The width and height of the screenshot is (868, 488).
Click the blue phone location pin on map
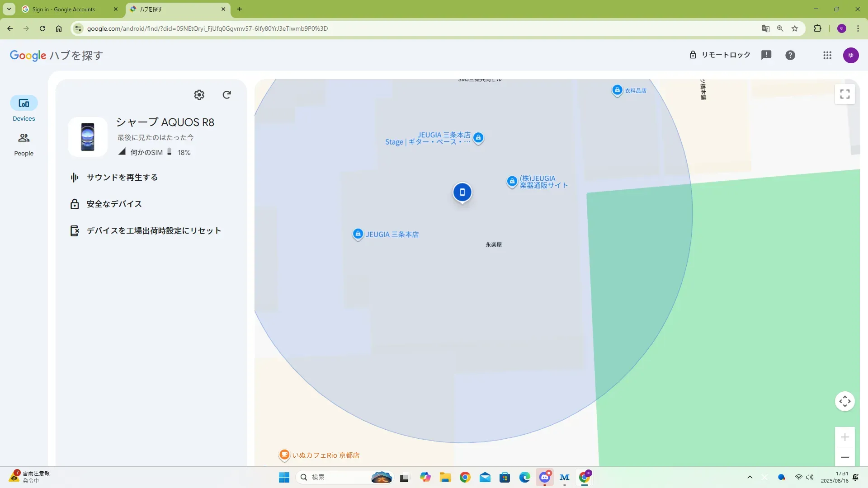[462, 192]
